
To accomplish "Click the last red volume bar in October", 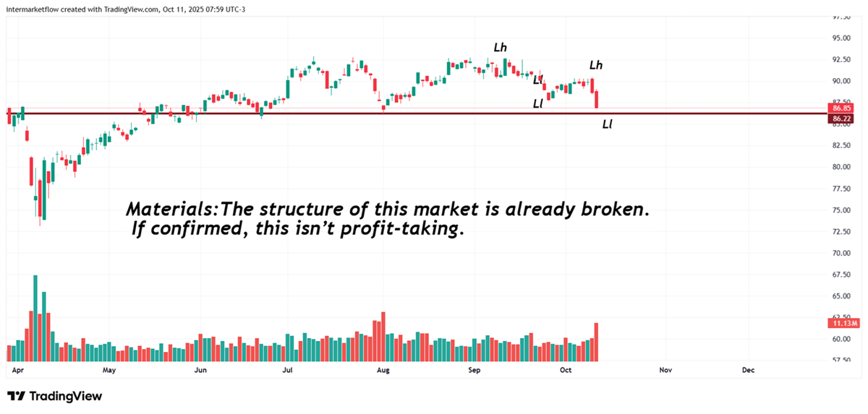I will 596,342.
